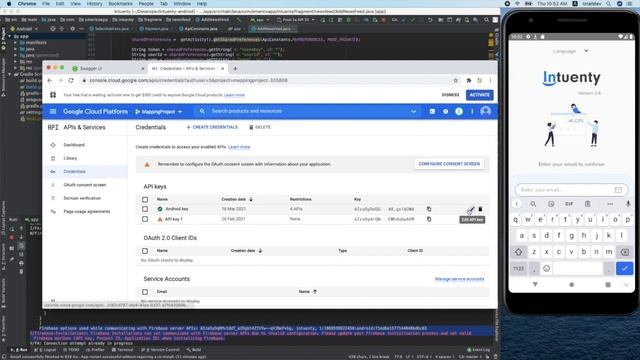This screenshot has width=640, height=360.
Task: Go back in Chrome browser
Action: pyautogui.click(x=50, y=80)
